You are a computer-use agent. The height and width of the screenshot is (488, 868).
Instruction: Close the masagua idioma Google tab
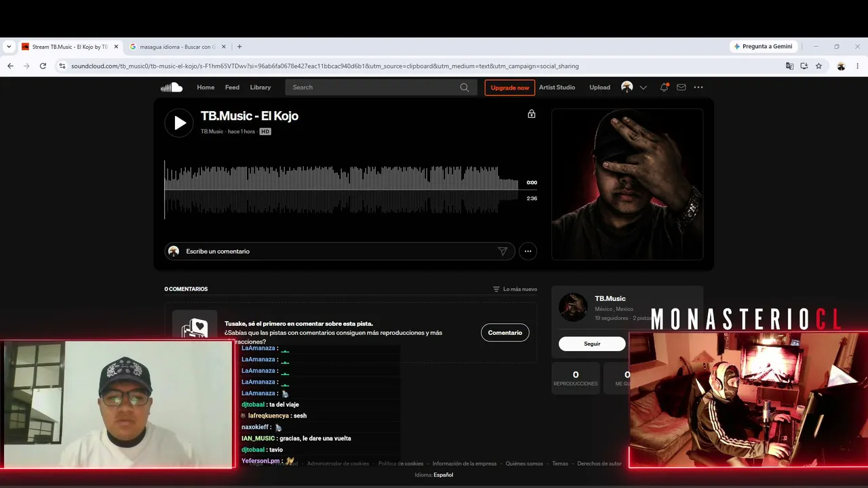coord(224,47)
